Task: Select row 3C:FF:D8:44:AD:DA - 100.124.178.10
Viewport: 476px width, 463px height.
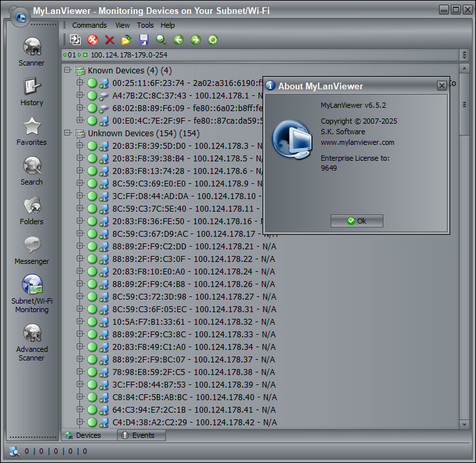Action: [x=186, y=196]
